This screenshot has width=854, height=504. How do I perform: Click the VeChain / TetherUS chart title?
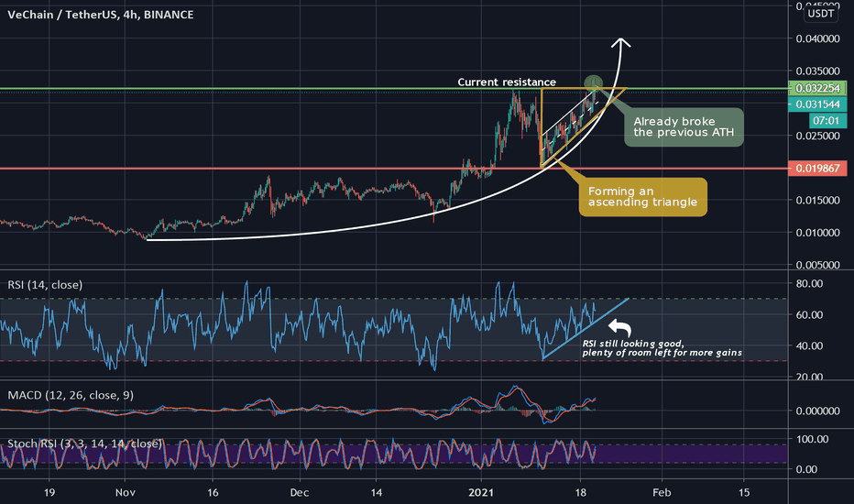(x=101, y=15)
